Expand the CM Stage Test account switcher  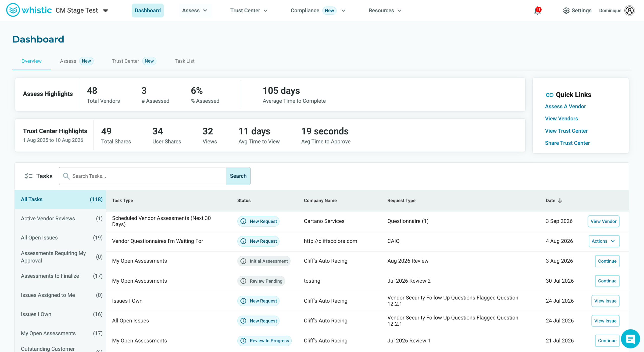(x=105, y=11)
